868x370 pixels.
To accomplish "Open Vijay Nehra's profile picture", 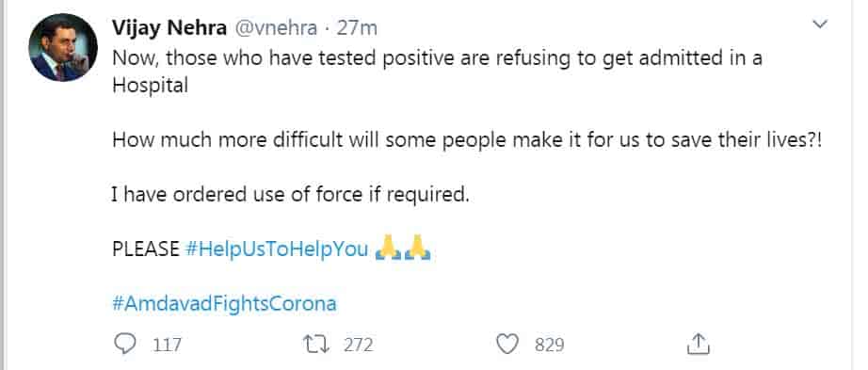I will 63,48.
